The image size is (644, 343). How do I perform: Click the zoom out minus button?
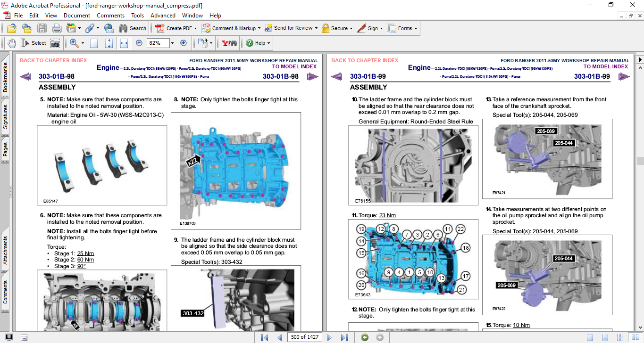pyautogui.click(x=139, y=43)
